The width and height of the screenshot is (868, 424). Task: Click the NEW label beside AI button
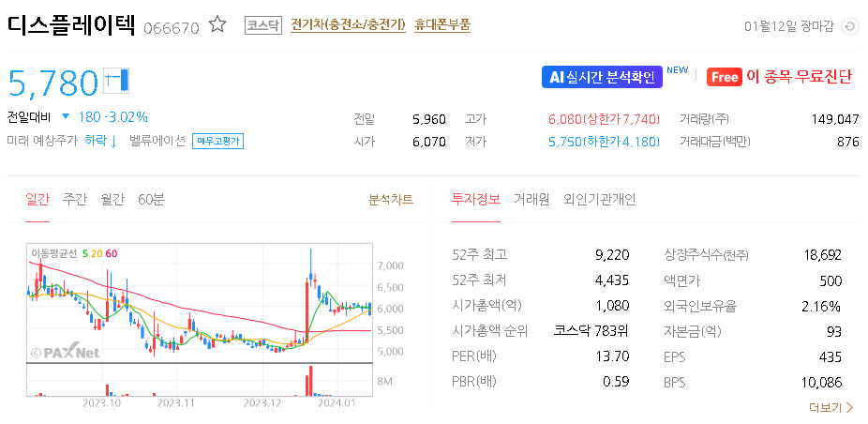[677, 69]
